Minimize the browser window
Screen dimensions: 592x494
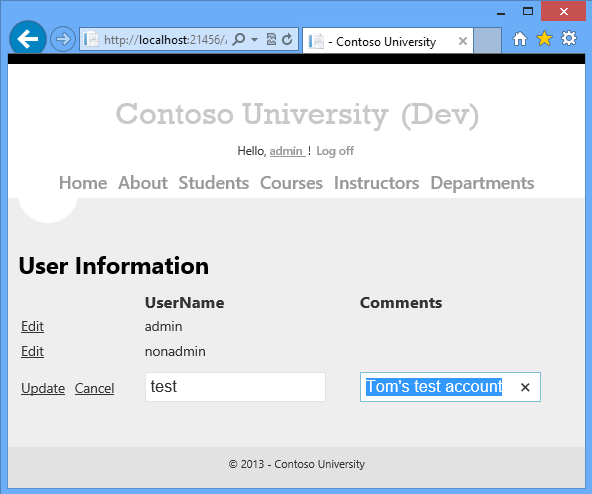(x=501, y=13)
